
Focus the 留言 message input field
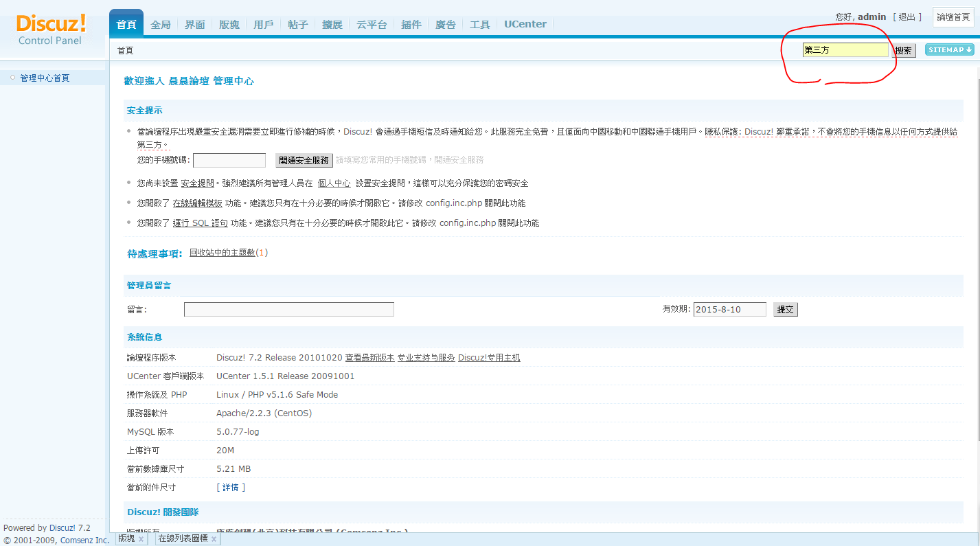289,309
